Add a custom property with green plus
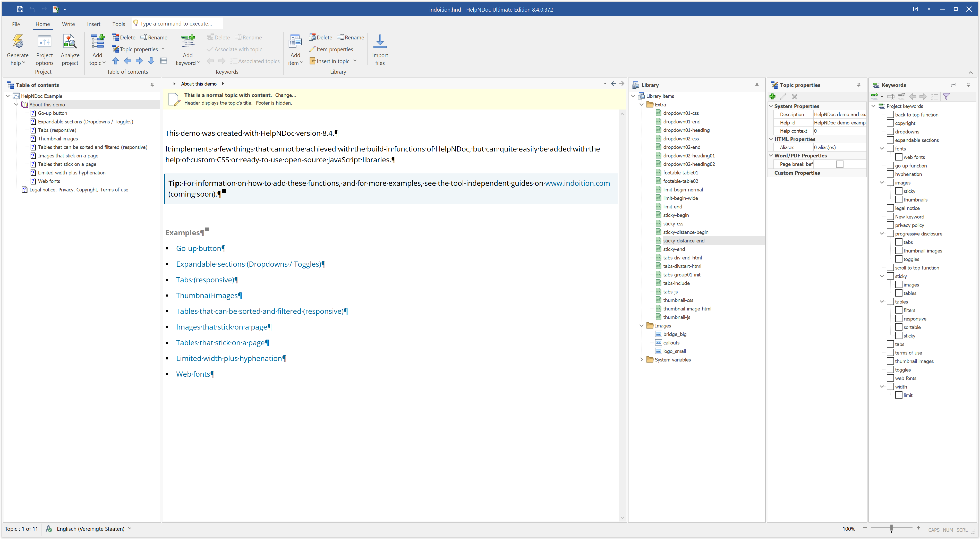The height and width of the screenshot is (539, 980). tap(772, 96)
